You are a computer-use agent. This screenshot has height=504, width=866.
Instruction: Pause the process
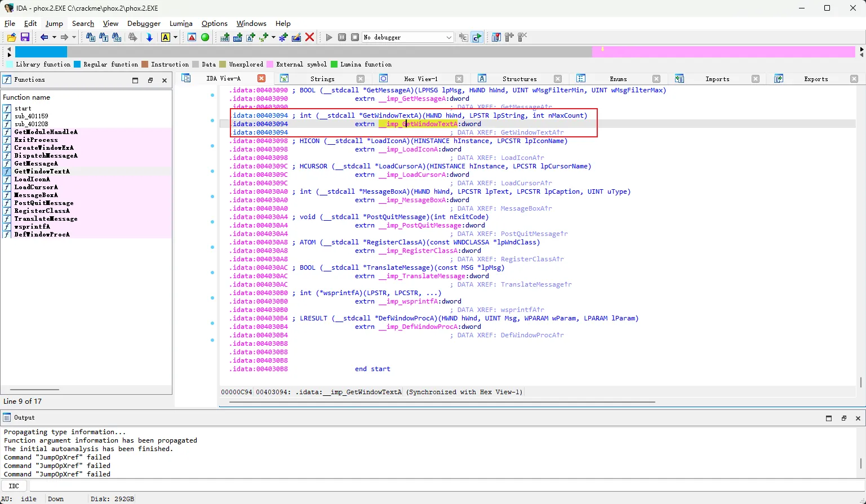342,37
